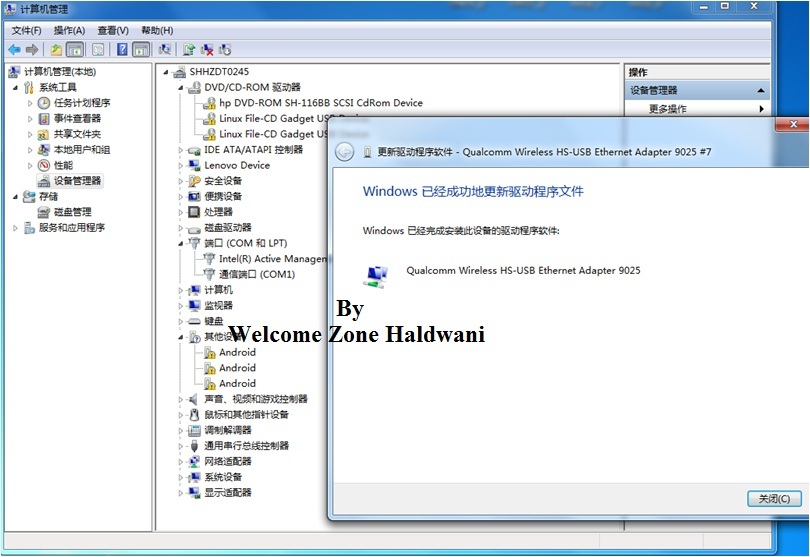
Task: Click the 性能 icon in left tree
Action: pos(44,165)
